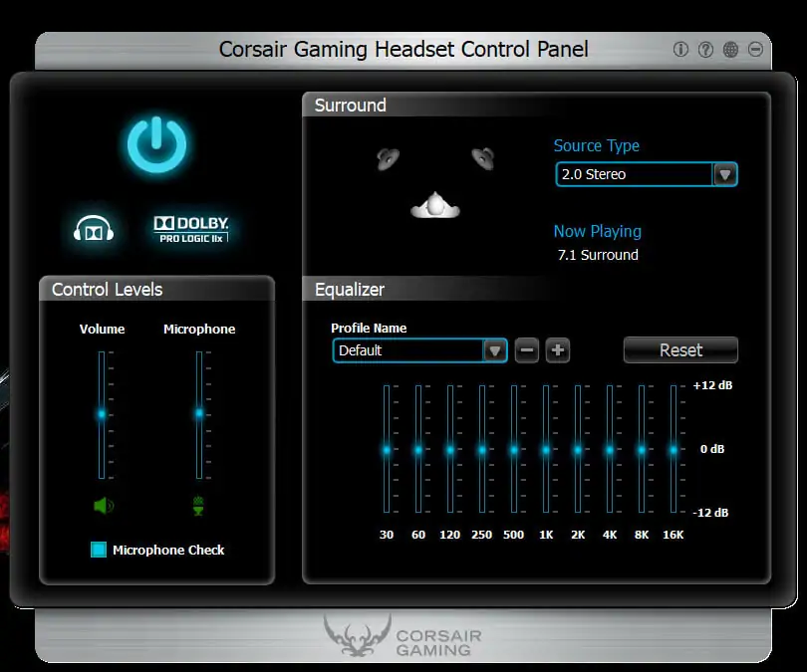Image resolution: width=807 pixels, height=672 pixels.
Task: Click the listener head icon in Surround
Action: pos(435,205)
